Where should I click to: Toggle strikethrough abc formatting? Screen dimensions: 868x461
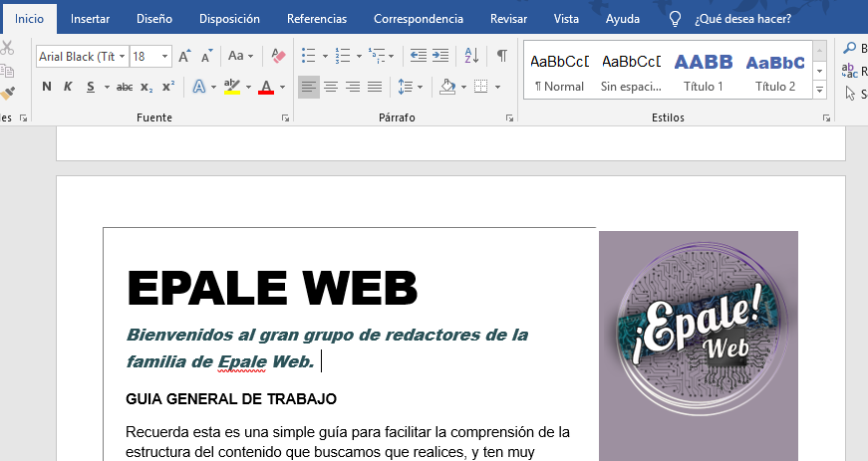click(x=125, y=87)
